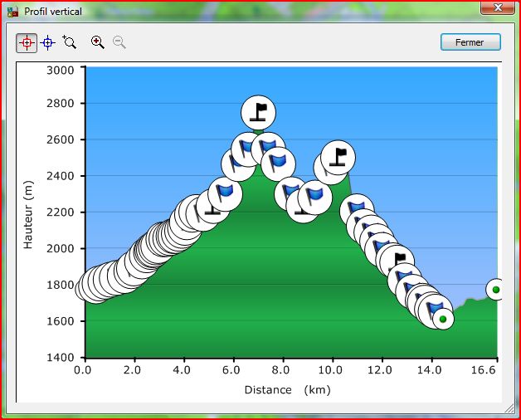Screen dimensions: 521x420
Task: Click the zoom in magnifier icon
Action: point(98,42)
